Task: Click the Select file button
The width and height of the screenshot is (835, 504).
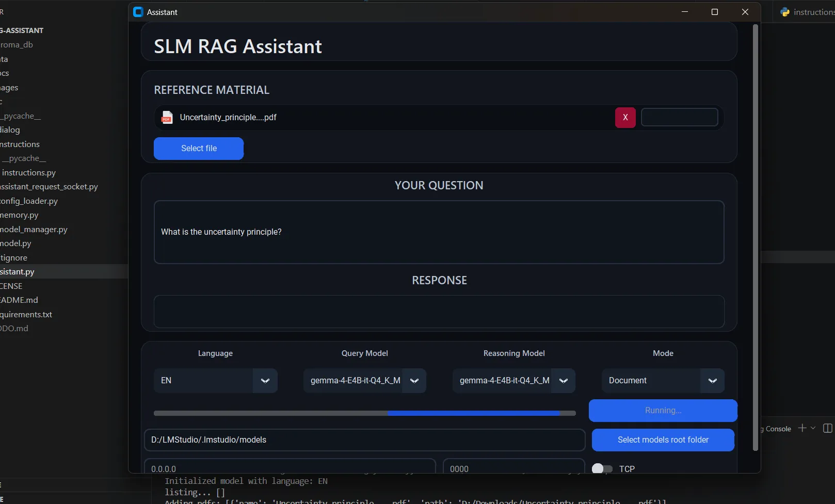Action: (199, 149)
